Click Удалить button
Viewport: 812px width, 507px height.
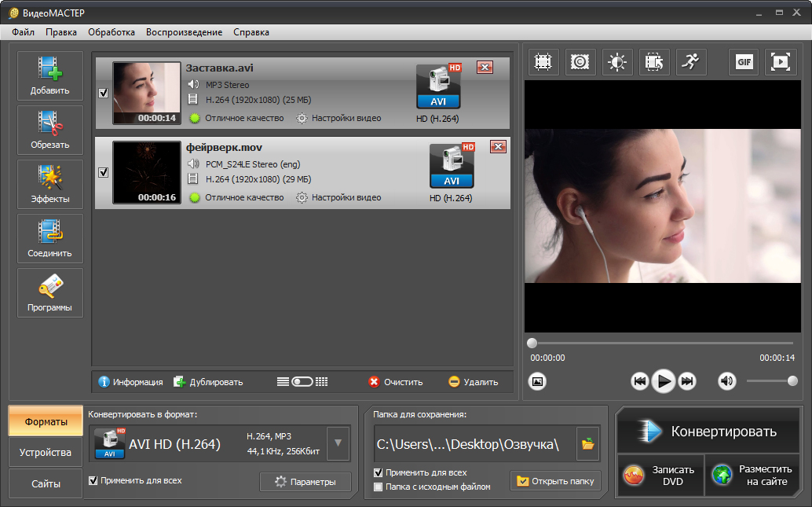473,382
